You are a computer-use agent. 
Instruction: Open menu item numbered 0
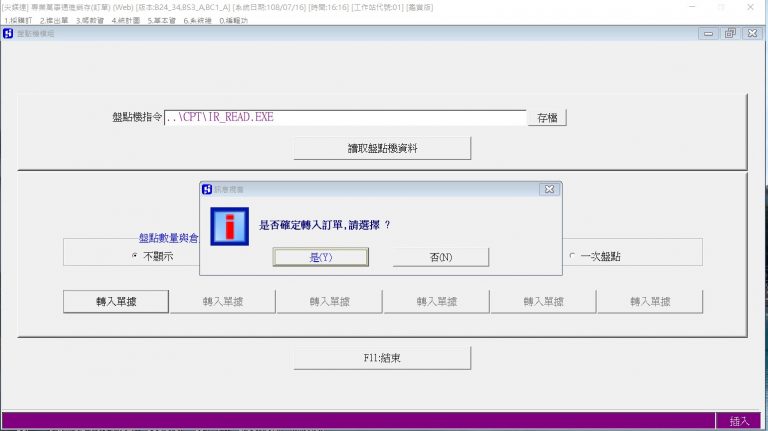234,21
